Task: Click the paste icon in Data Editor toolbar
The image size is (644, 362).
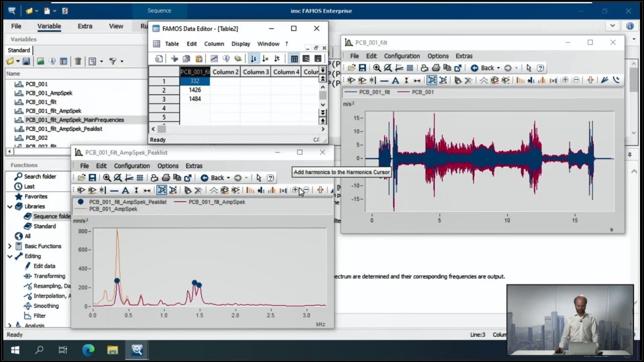Action: click(199, 59)
